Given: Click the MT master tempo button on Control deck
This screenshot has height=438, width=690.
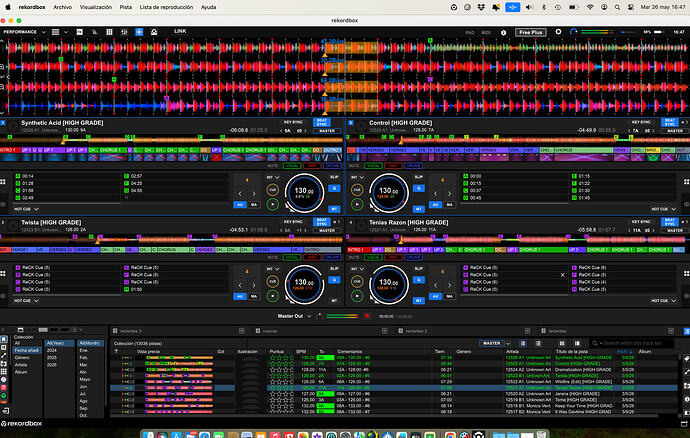Looking at the screenshot, I should 418,209.
